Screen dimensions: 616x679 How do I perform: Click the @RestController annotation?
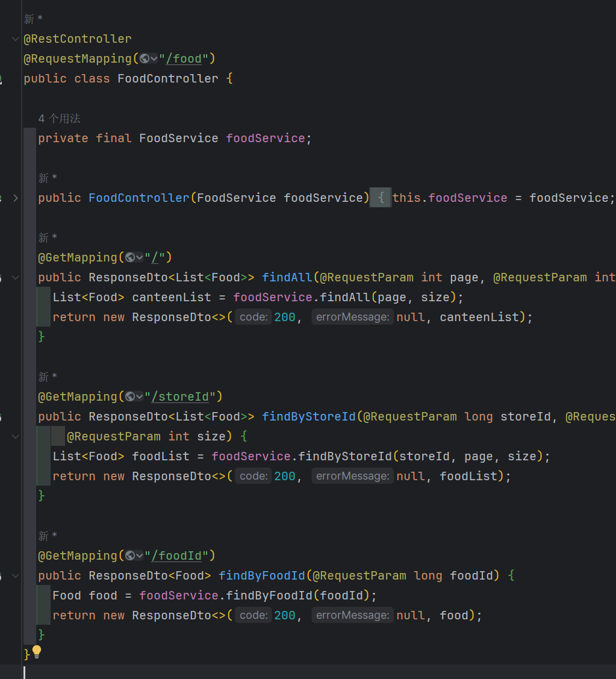(78, 39)
